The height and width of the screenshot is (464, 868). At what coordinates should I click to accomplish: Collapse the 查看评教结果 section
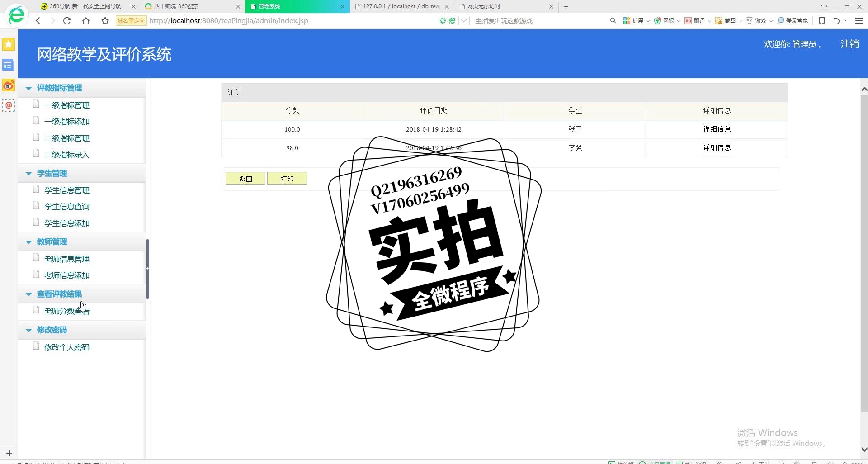pos(28,294)
